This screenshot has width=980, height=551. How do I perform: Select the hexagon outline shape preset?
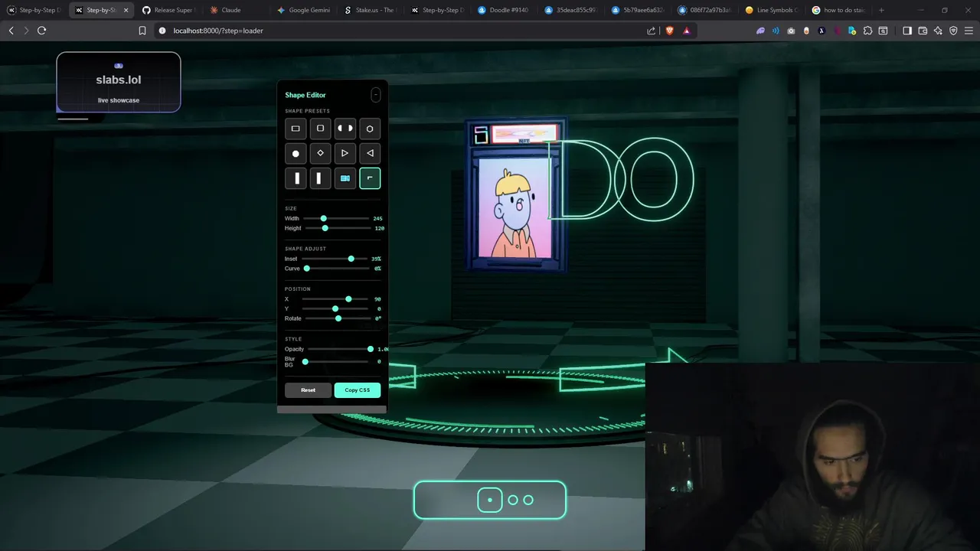(x=370, y=129)
